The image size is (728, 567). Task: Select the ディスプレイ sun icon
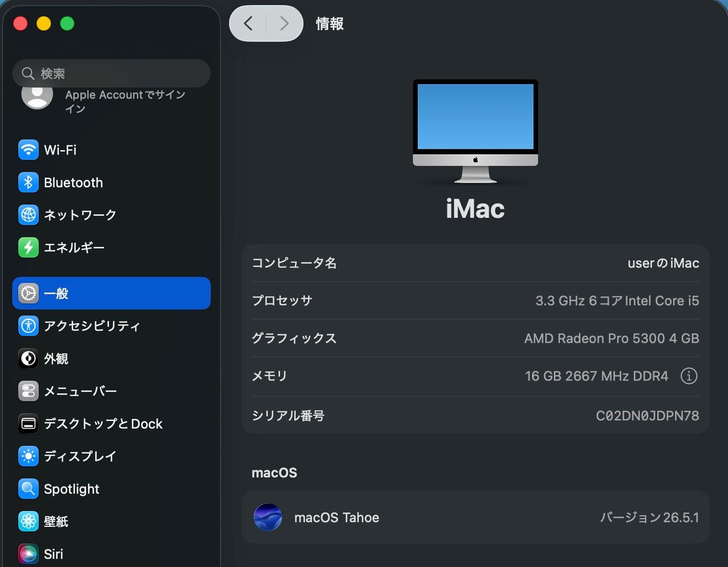[29, 456]
